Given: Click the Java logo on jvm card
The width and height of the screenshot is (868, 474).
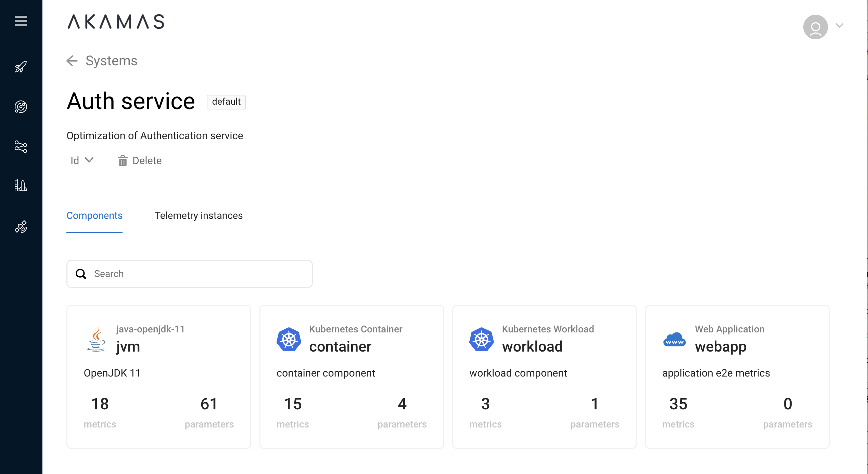Looking at the screenshot, I should point(97,339).
